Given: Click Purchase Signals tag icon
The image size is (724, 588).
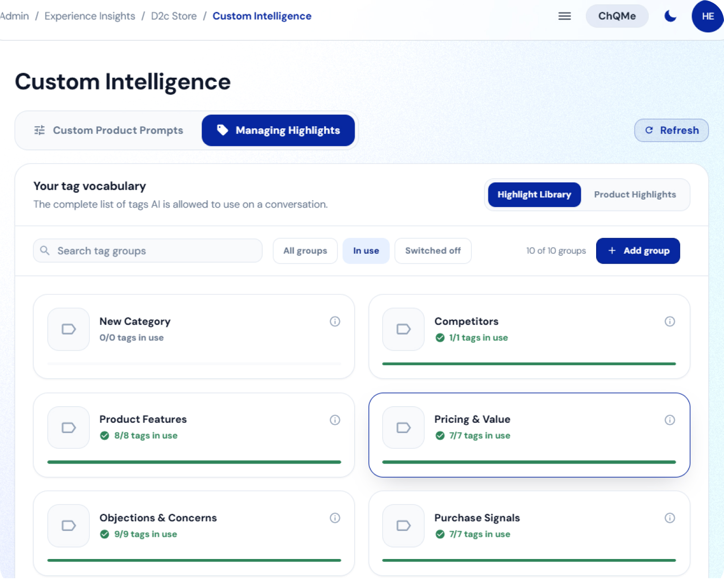Looking at the screenshot, I should (x=403, y=526).
